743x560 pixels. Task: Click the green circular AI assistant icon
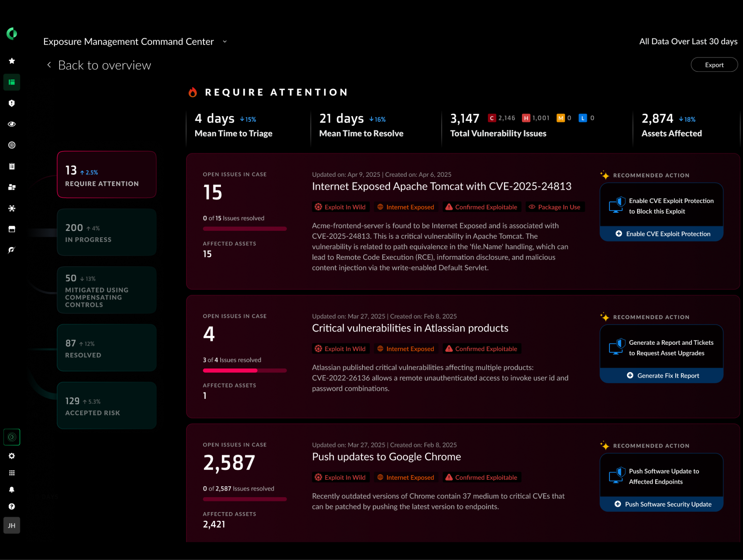coord(12,437)
